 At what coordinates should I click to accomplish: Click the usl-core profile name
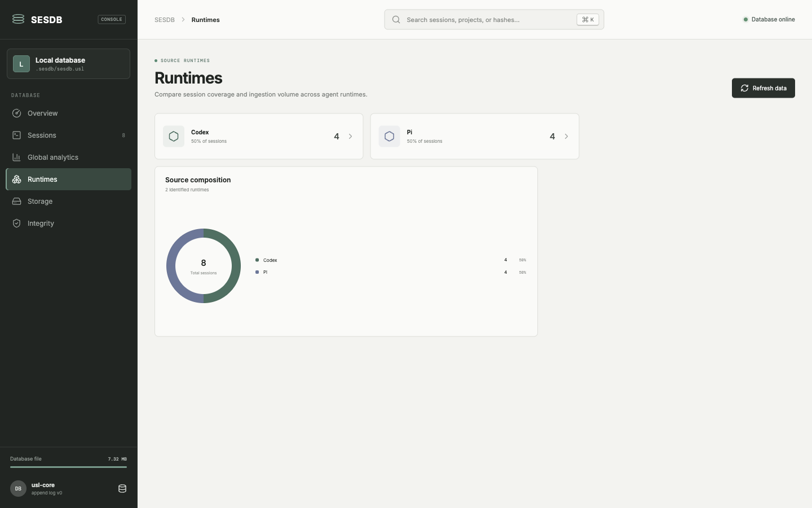tap(43, 485)
